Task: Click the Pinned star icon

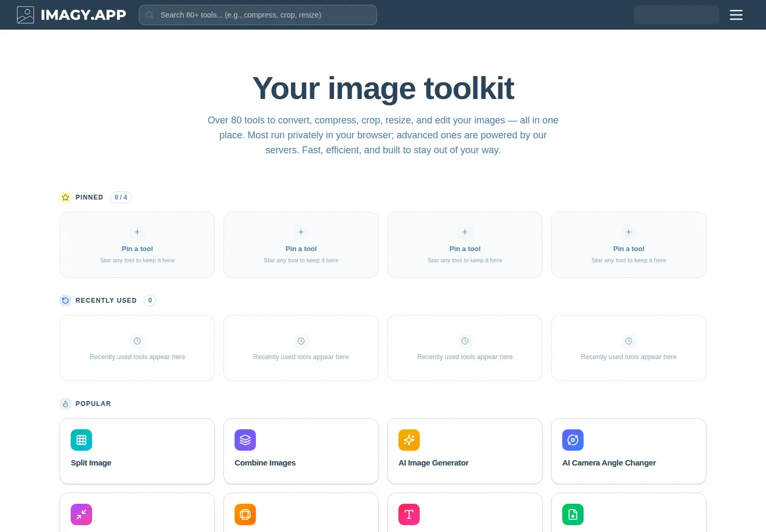Action: 65,197
